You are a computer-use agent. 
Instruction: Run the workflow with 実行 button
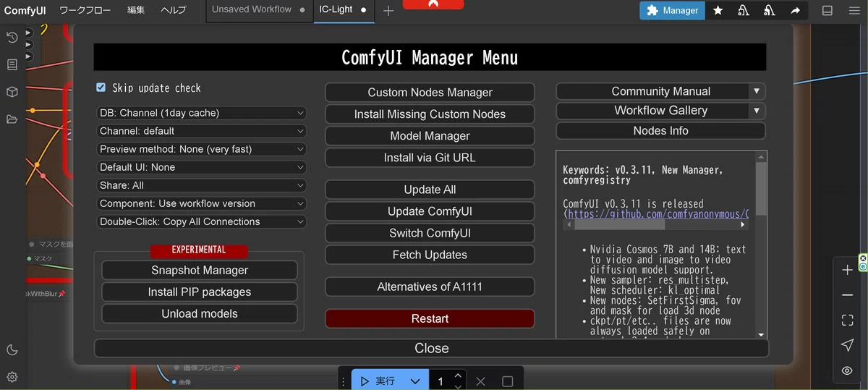click(x=378, y=381)
